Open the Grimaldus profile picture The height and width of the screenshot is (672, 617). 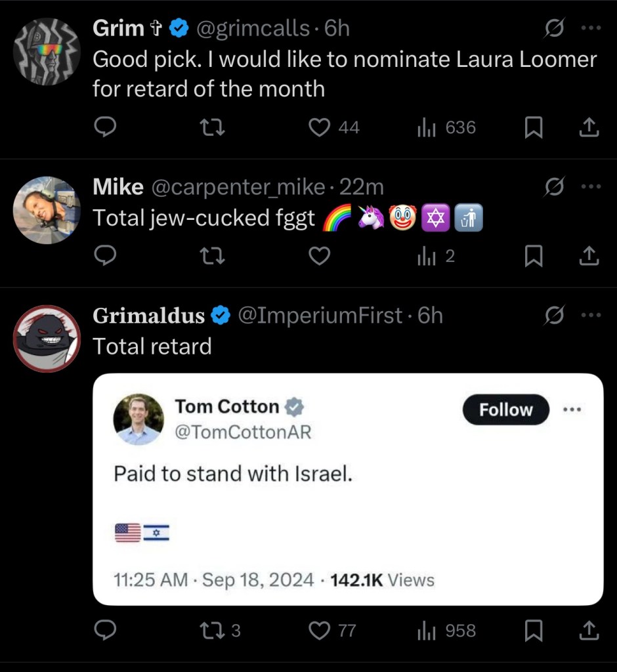pyautogui.click(x=47, y=339)
